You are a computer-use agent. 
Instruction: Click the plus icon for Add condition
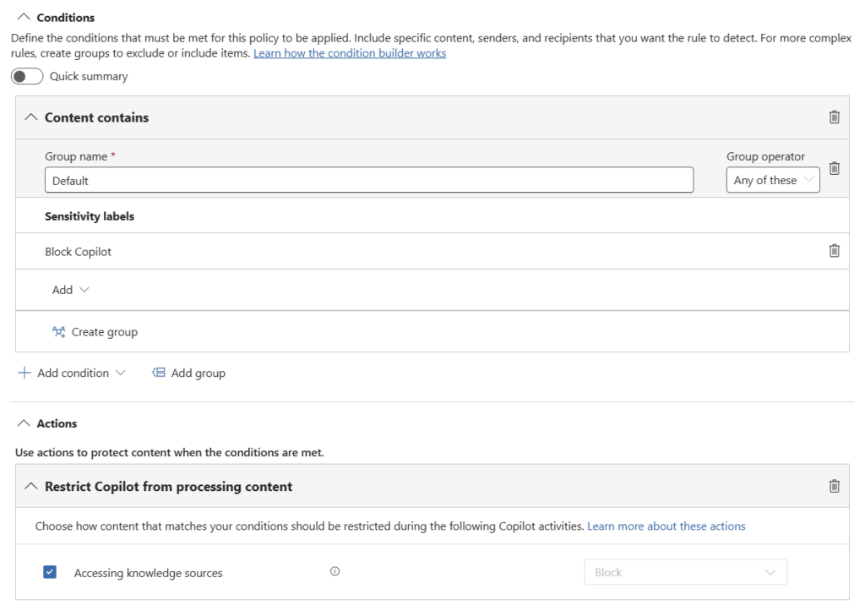[24, 373]
